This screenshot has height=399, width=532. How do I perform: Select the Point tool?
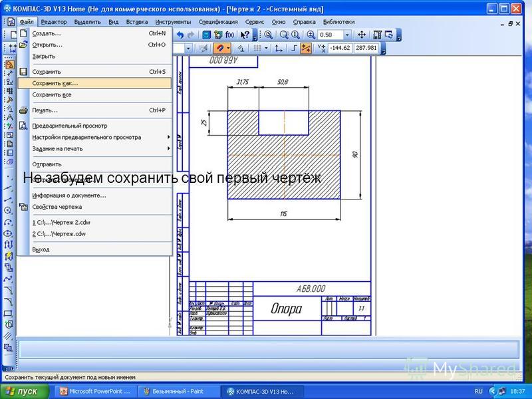[9, 177]
